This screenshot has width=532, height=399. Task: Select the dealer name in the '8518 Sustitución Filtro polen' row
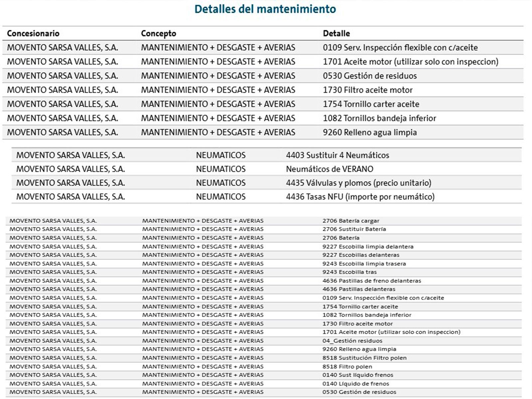coord(53,358)
